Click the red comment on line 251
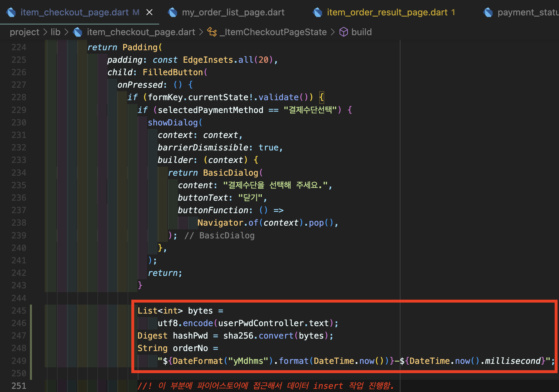559x392 pixels. (x=265, y=386)
